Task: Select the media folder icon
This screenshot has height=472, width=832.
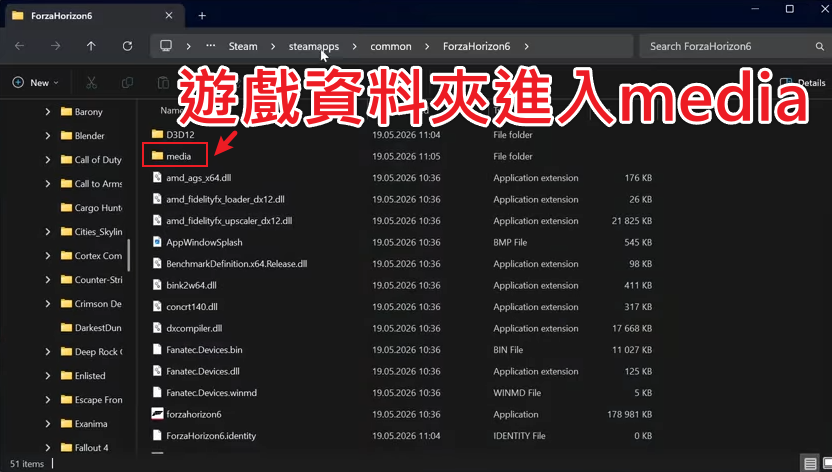Action: (x=157, y=156)
